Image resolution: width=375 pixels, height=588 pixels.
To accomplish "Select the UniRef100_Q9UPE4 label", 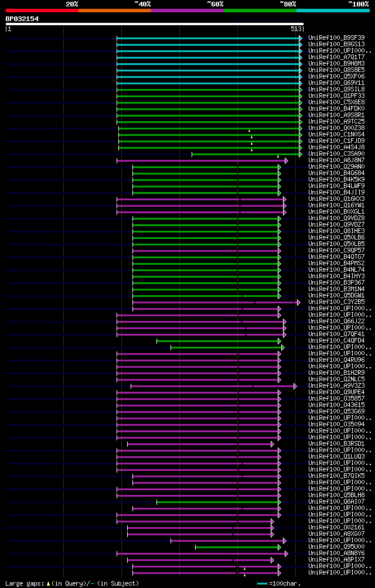I will (336, 392).
